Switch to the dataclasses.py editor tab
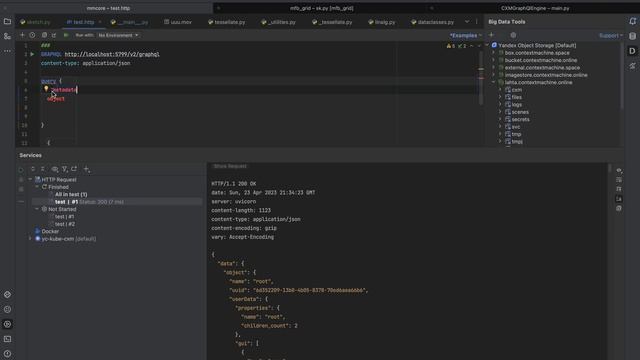Screen dimensions: 640x360 (432, 22)
